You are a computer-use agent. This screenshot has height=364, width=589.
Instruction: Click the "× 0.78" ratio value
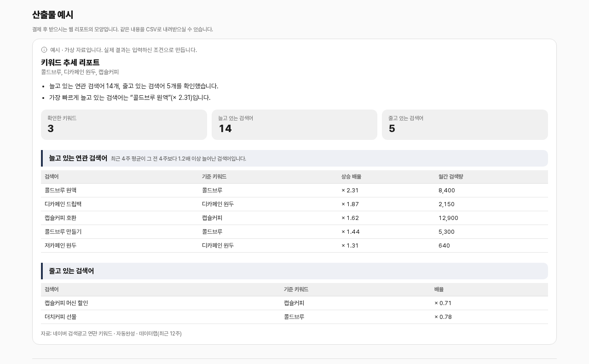click(443, 317)
